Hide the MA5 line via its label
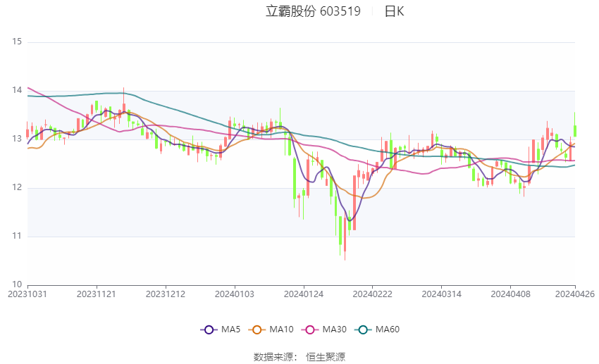This screenshot has width=599, height=364. [x=230, y=330]
